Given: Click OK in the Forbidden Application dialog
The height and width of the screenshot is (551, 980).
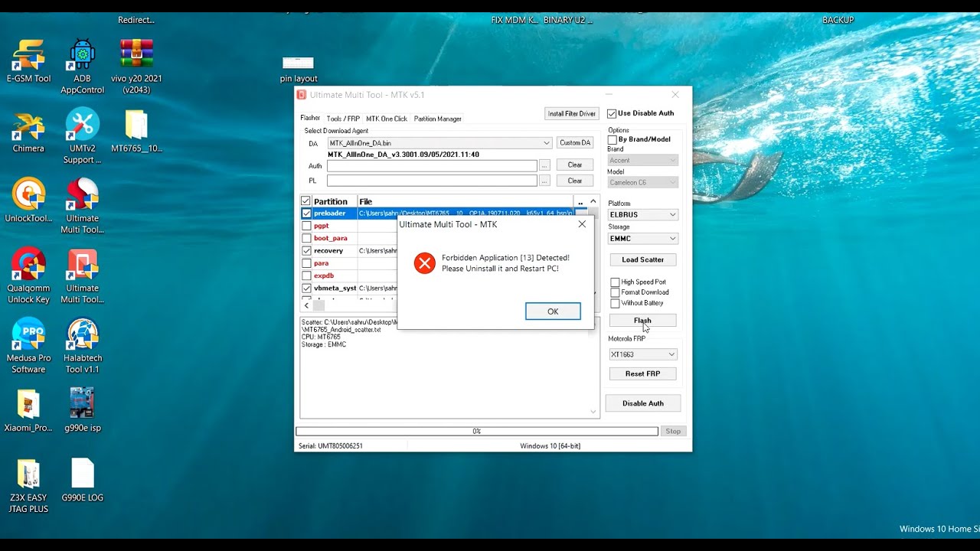Looking at the screenshot, I should [x=553, y=311].
